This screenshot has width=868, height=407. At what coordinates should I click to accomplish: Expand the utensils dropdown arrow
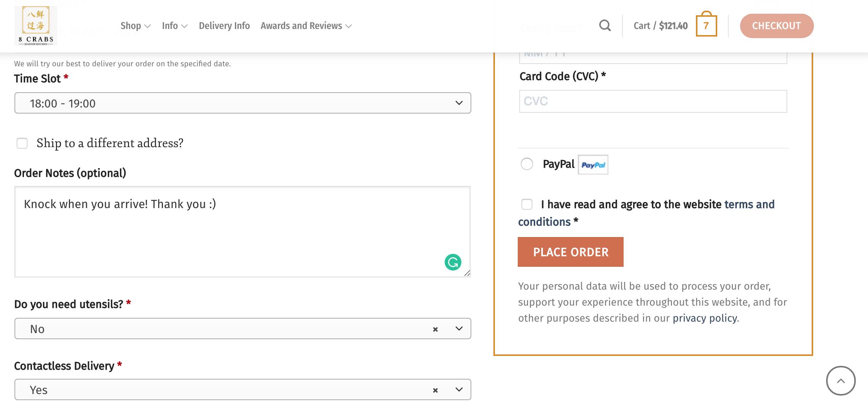[459, 328]
